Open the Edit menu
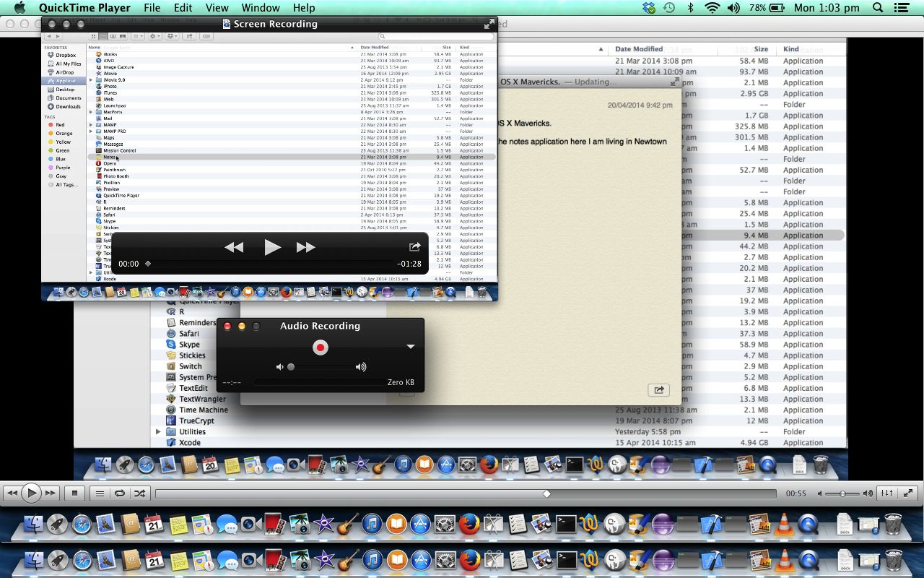Image resolution: width=924 pixels, height=578 pixels. coord(183,8)
